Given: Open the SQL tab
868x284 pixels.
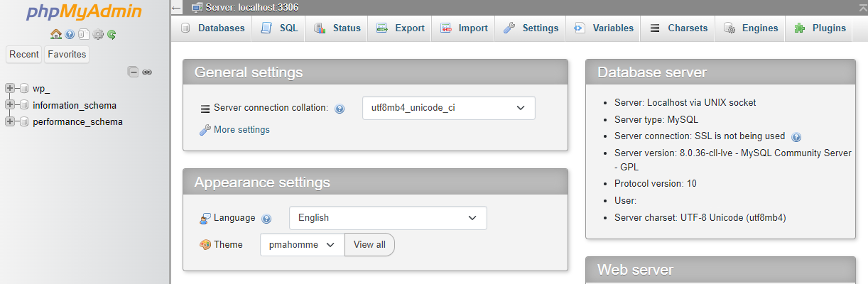Looking at the screenshot, I should click(x=280, y=28).
